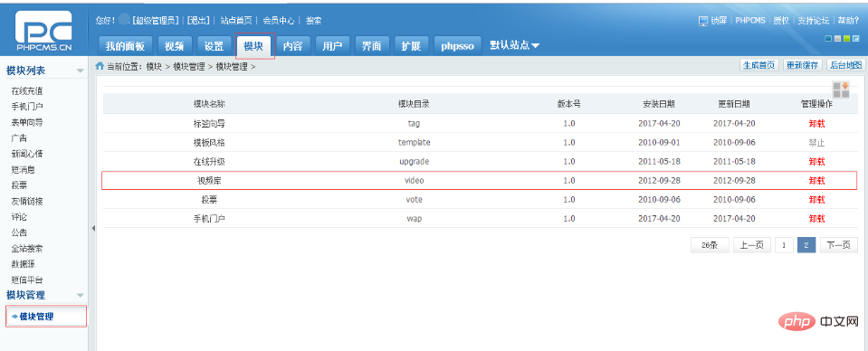Open 数据源 in the sidebar
The image size is (868, 351).
tap(24, 263)
